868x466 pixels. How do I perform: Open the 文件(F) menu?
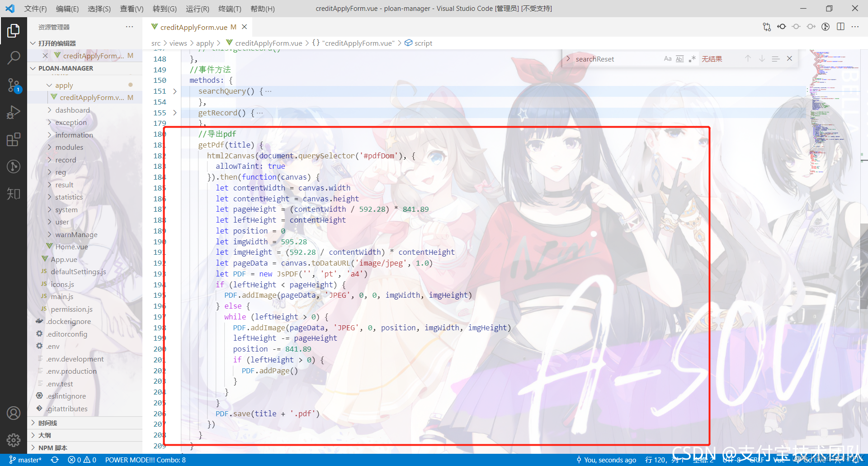[x=35, y=9]
